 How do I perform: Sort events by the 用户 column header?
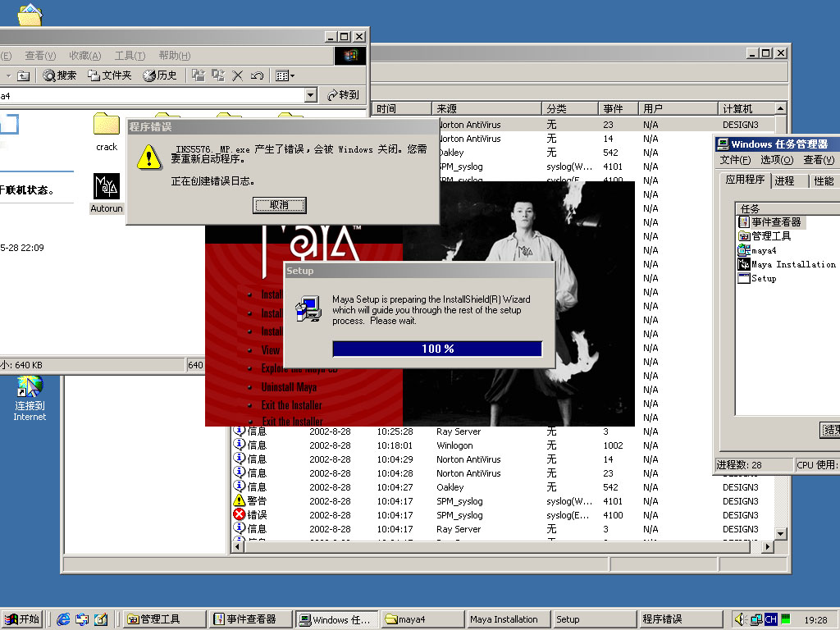point(678,109)
